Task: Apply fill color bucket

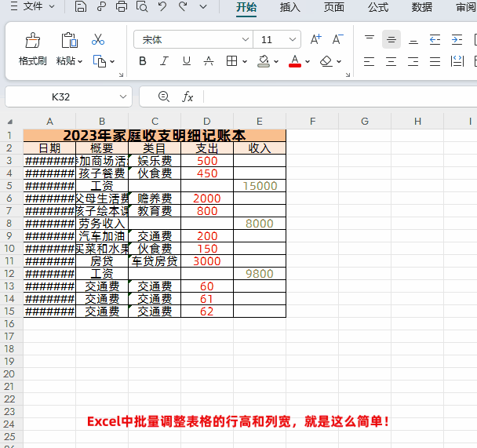Action: tap(264, 61)
